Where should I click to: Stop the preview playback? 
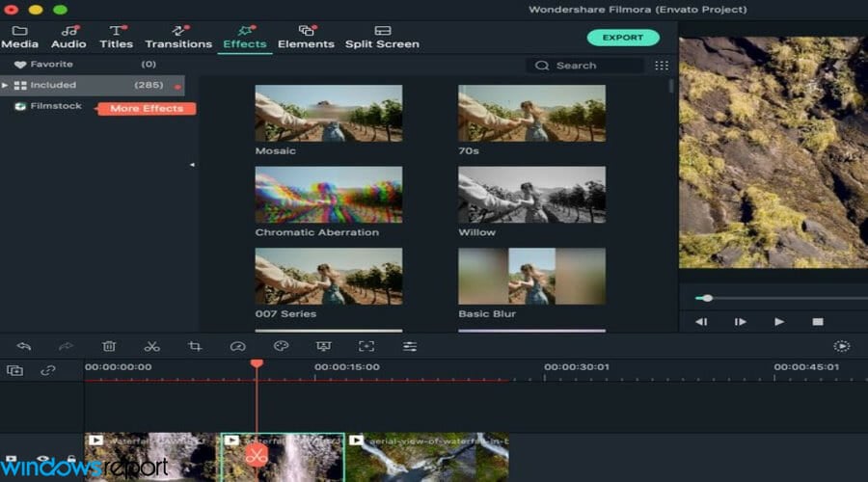818,322
